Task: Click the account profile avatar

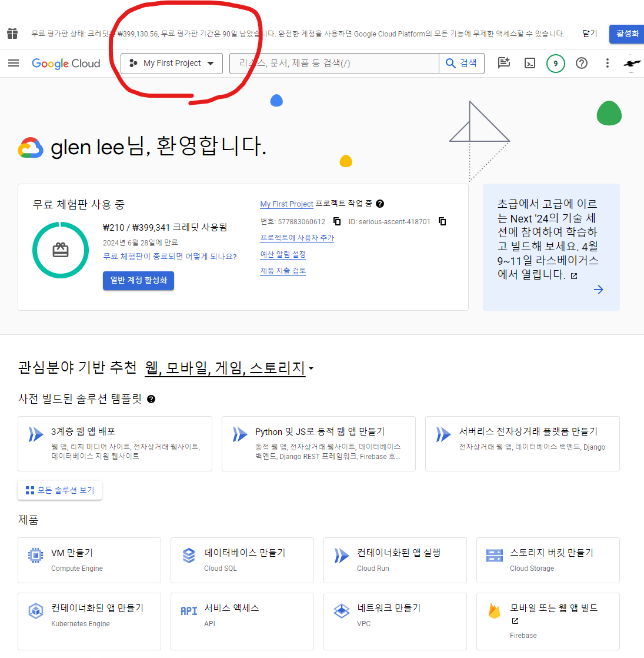Action: click(x=632, y=64)
